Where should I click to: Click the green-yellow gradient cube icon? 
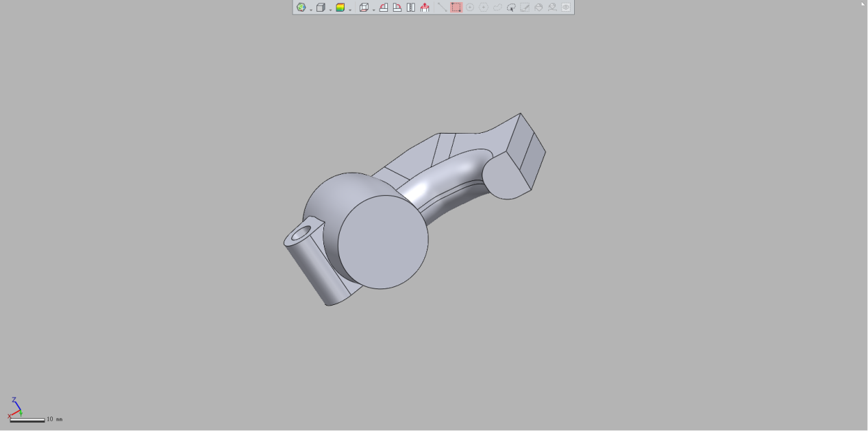point(340,8)
